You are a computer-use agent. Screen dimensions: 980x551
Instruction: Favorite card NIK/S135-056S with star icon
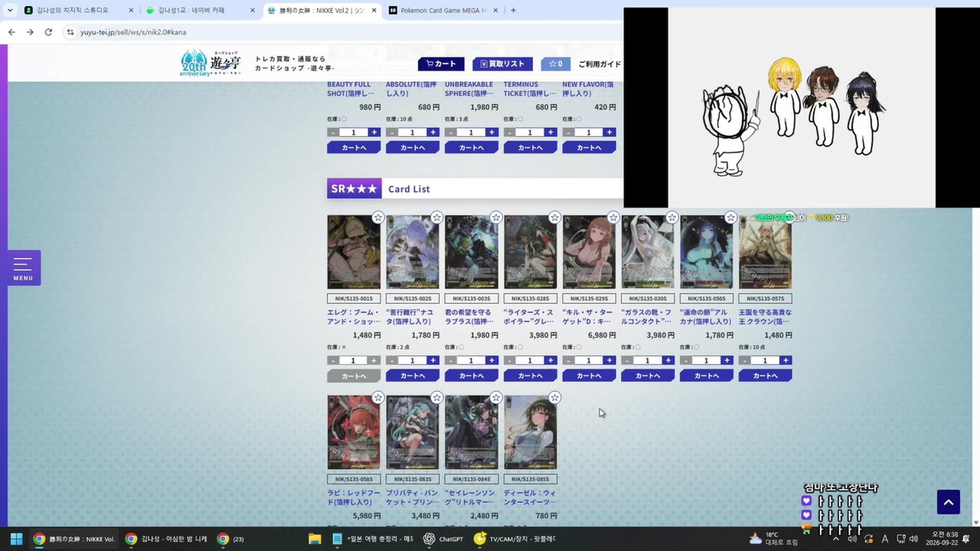(x=731, y=217)
